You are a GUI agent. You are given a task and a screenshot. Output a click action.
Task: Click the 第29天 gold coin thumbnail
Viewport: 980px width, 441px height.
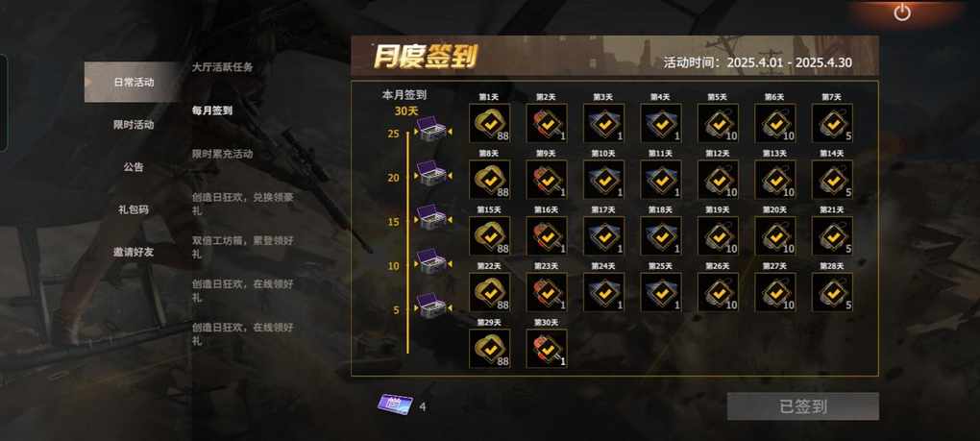tap(489, 349)
